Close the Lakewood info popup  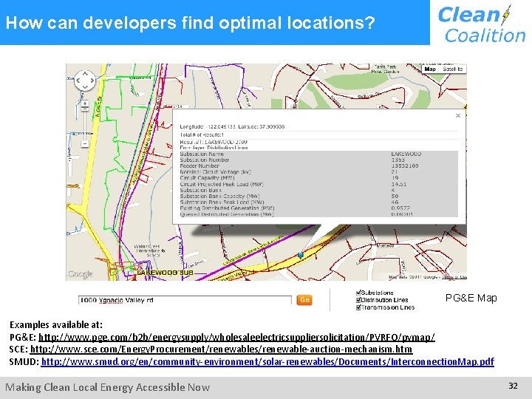point(457,116)
